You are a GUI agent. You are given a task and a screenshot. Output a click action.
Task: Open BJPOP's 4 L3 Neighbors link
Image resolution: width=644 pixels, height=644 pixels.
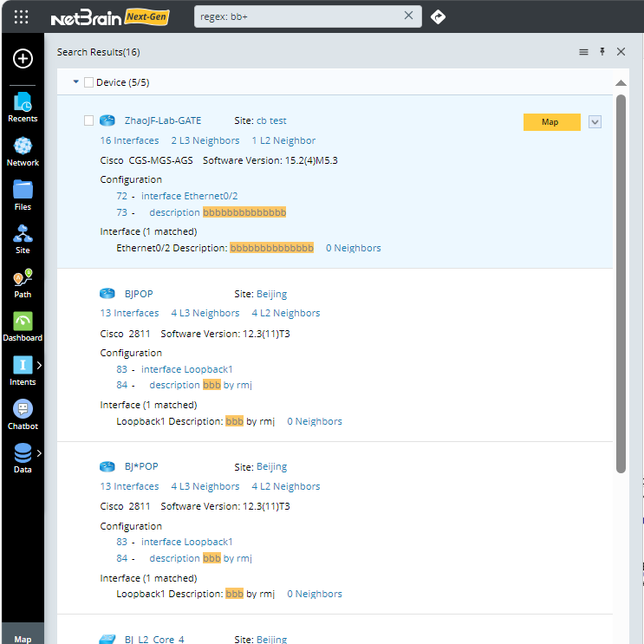205,313
